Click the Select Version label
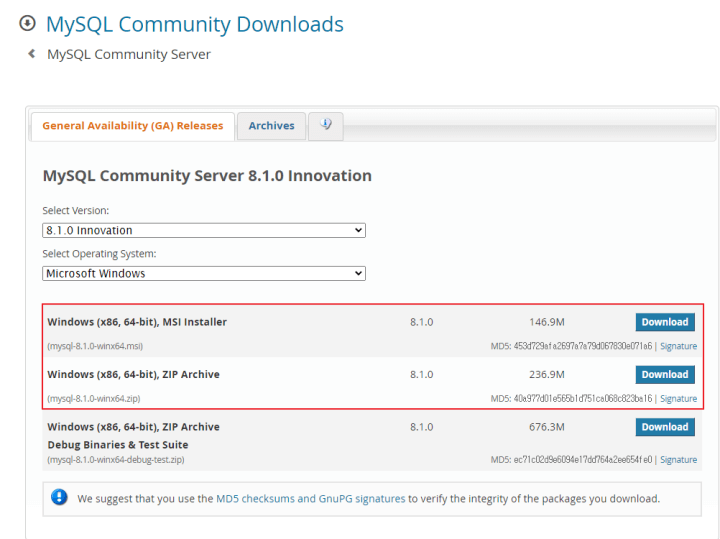 coord(76,211)
